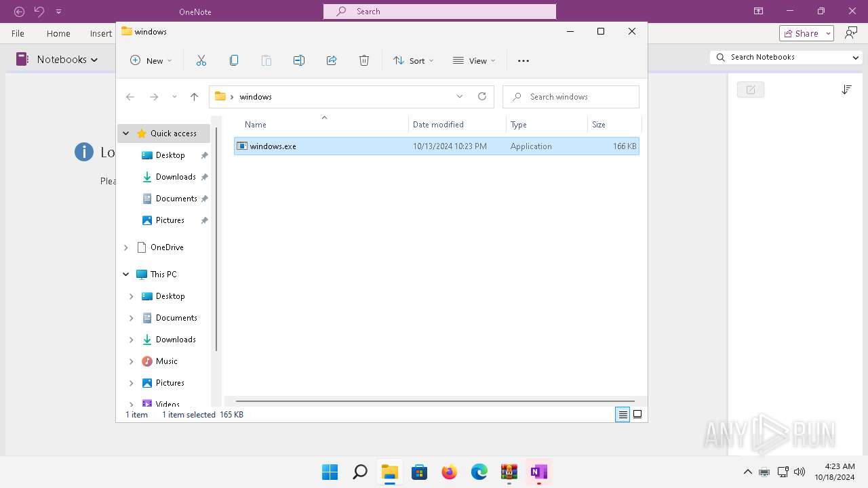Open Microsoft Store from taskbar
This screenshot has width=868, height=488.
[420, 472]
